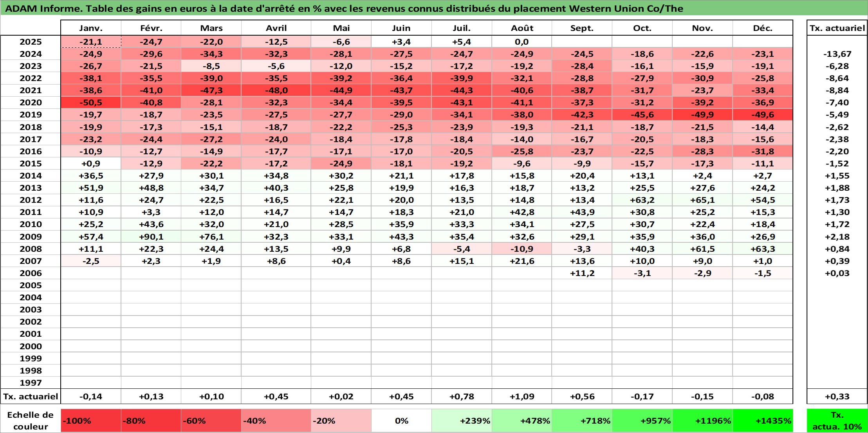Select the -20% pale red swatch
This screenshot has width=868, height=433.
pyautogui.click(x=341, y=421)
